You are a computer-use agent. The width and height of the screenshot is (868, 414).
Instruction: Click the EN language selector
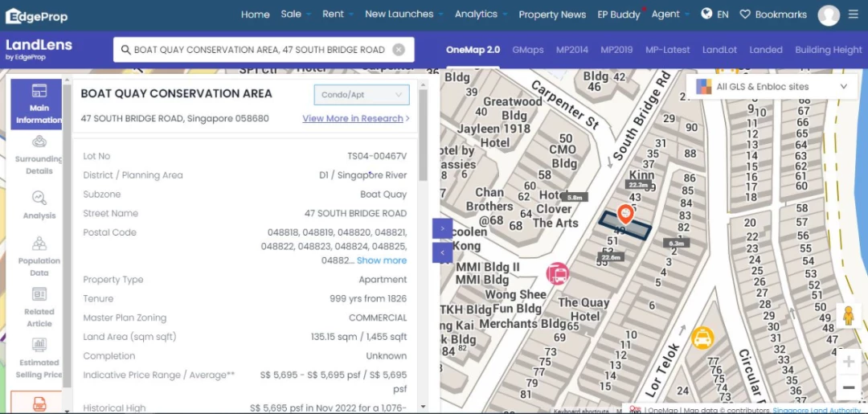point(723,14)
